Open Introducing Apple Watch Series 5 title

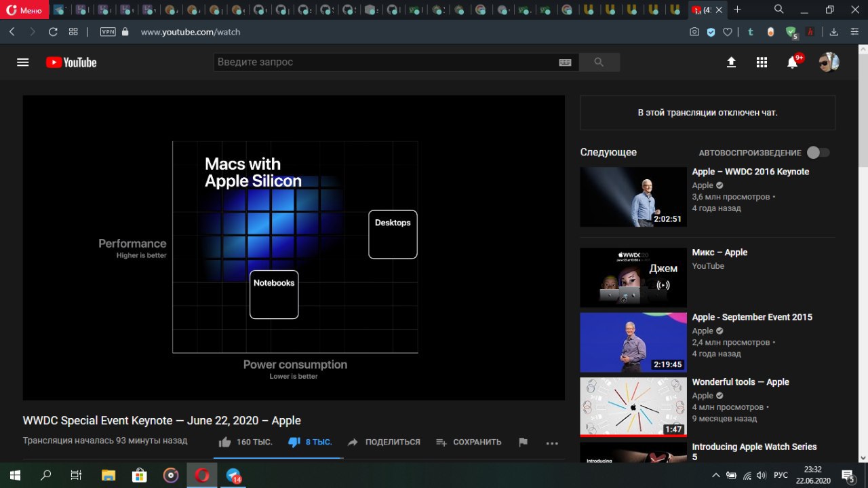tap(754, 451)
